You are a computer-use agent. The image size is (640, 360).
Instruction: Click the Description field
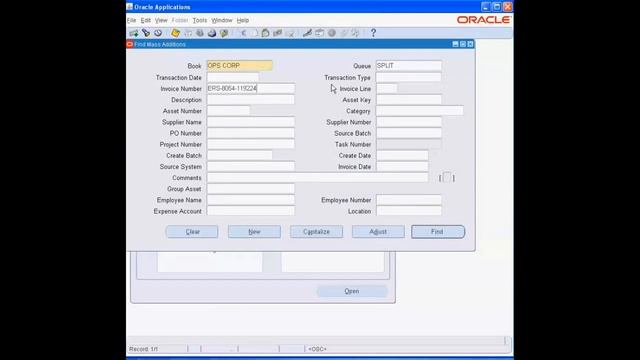point(251,100)
